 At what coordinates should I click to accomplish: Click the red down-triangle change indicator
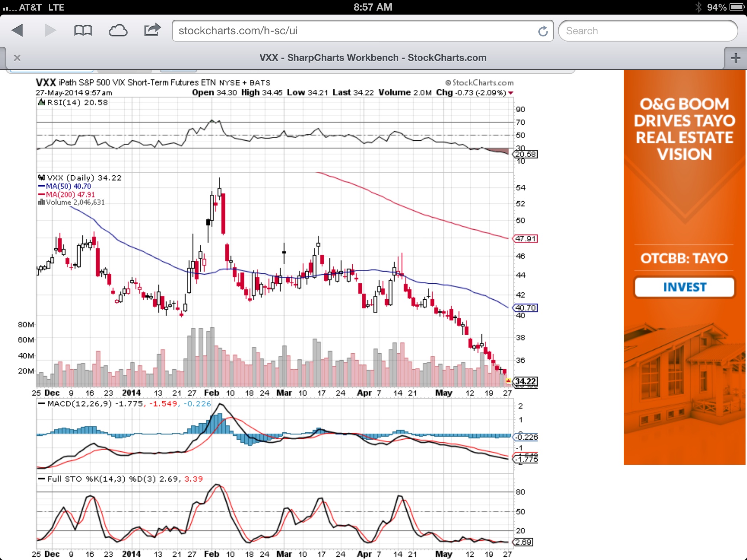point(511,93)
